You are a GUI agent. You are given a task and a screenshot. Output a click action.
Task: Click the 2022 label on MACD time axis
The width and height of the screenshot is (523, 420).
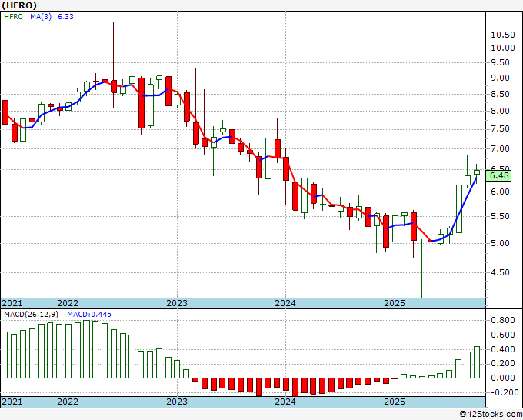click(x=68, y=402)
